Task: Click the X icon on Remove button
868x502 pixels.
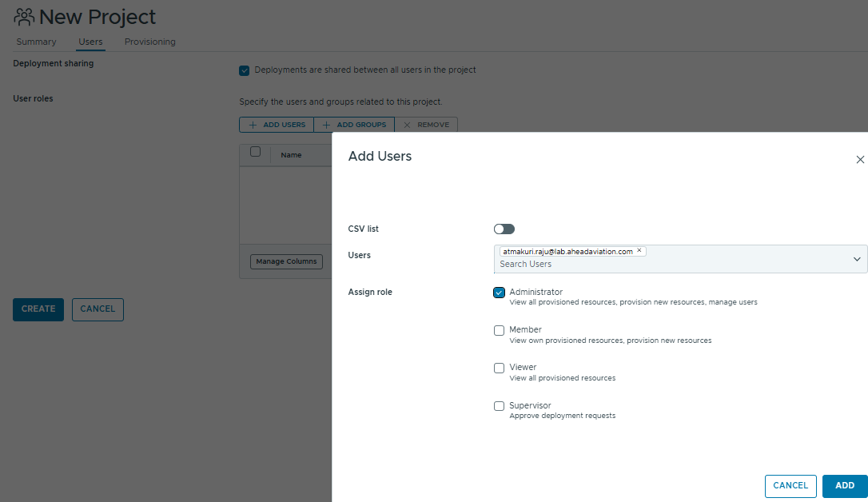Action: [407, 125]
